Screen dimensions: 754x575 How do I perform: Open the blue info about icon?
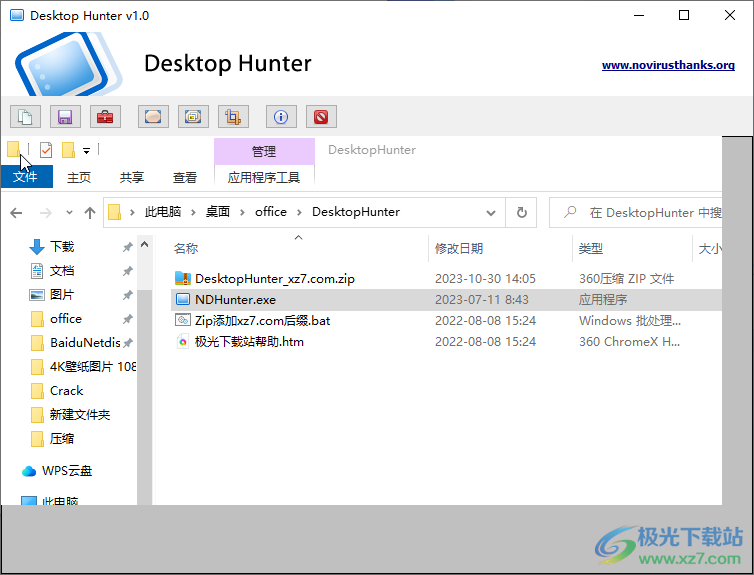pos(281,117)
